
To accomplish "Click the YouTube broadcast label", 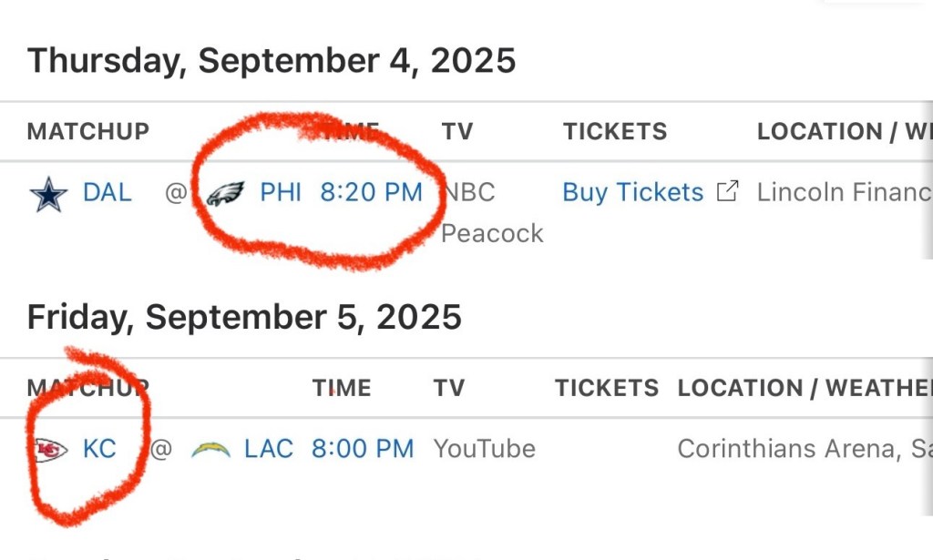I will tap(484, 449).
